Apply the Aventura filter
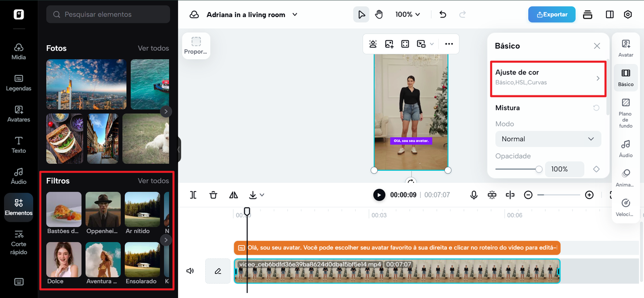The width and height of the screenshot is (644, 298). (103, 260)
